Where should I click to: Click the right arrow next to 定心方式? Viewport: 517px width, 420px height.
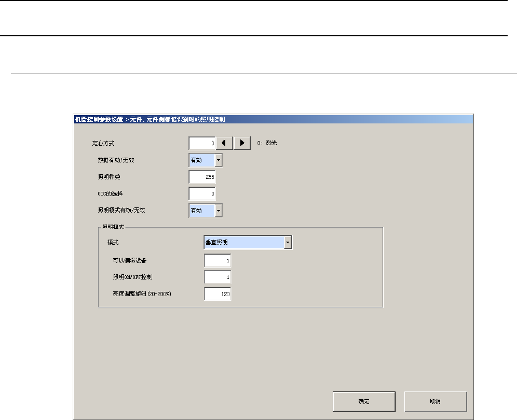pyautogui.click(x=242, y=143)
